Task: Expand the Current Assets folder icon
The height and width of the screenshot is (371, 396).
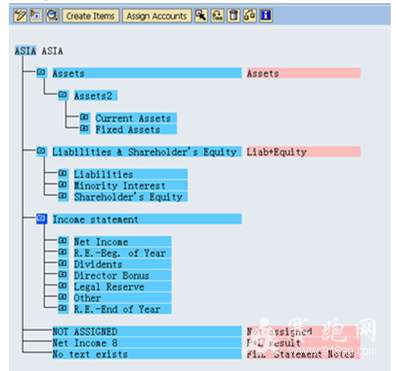Action: click(85, 117)
